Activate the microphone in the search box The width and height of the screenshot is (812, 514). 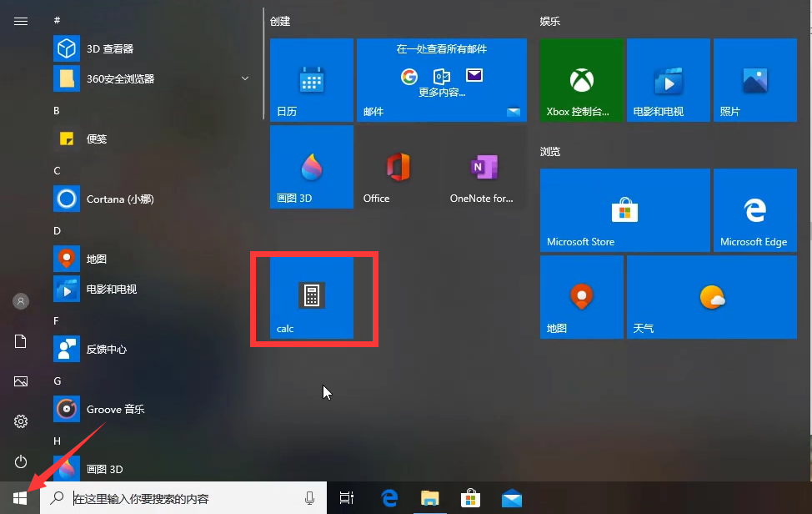(309, 497)
